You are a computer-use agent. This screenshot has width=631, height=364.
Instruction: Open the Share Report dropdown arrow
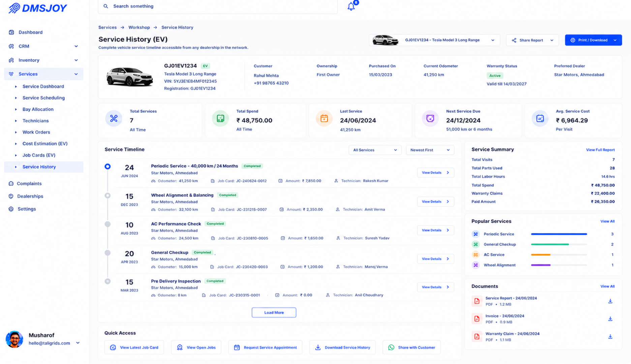click(552, 40)
